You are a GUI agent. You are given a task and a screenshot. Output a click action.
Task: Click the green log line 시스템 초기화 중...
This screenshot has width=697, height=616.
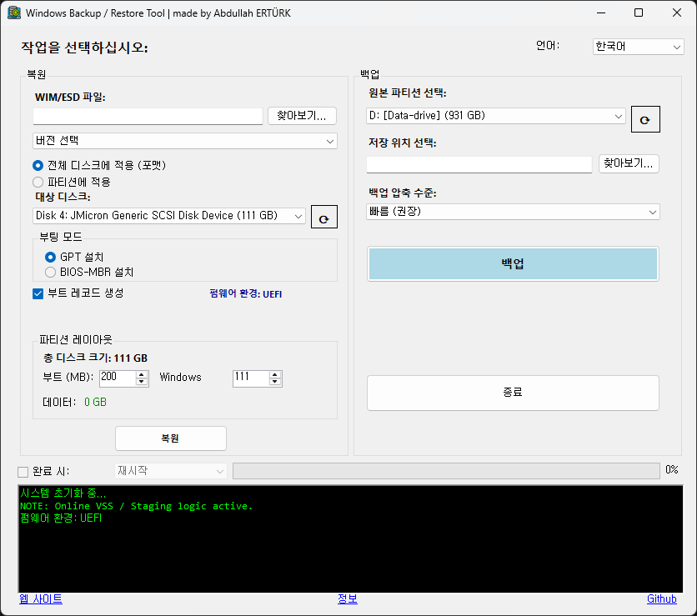coord(63,493)
